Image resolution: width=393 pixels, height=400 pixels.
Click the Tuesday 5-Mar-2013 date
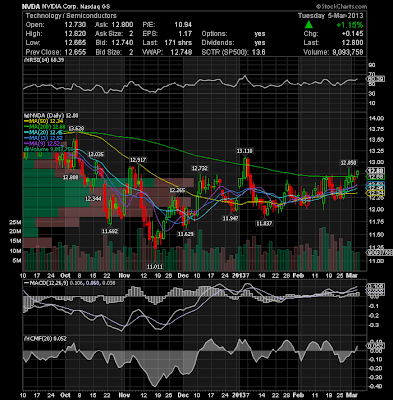[x=330, y=16]
